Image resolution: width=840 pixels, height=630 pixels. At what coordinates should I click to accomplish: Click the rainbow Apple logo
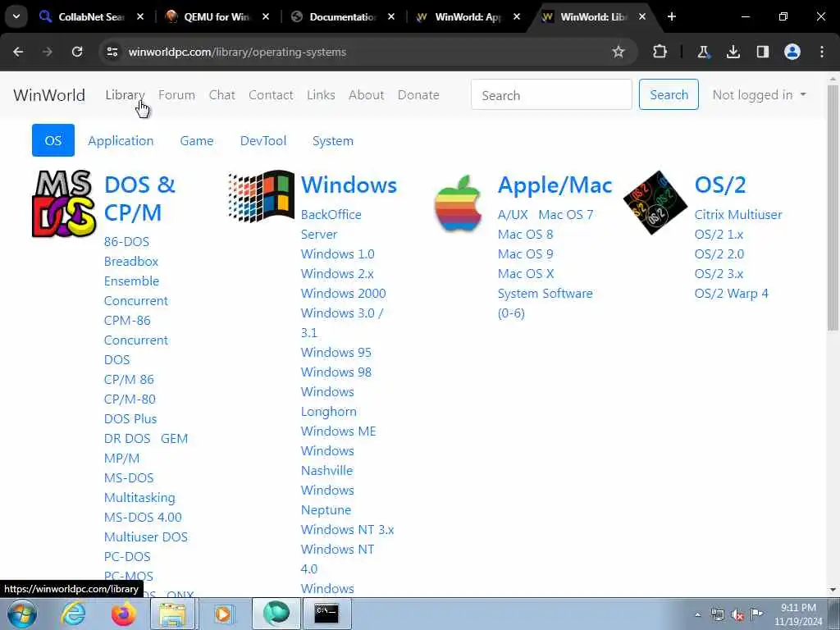tap(458, 203)
